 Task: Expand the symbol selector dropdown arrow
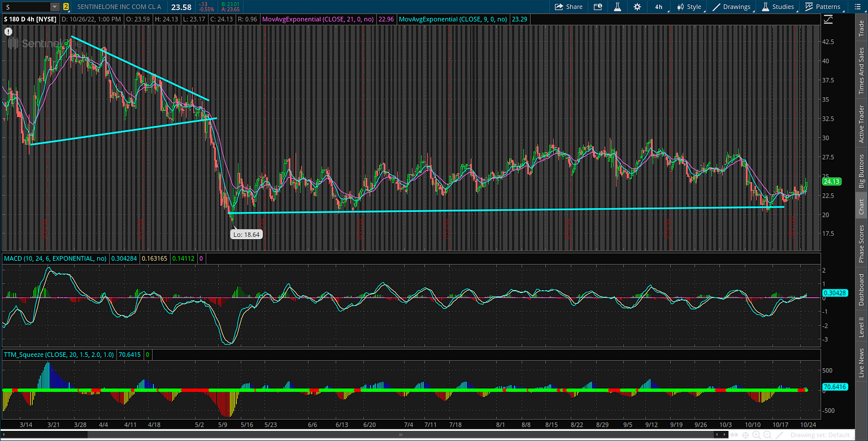click(x=55, y=7)
